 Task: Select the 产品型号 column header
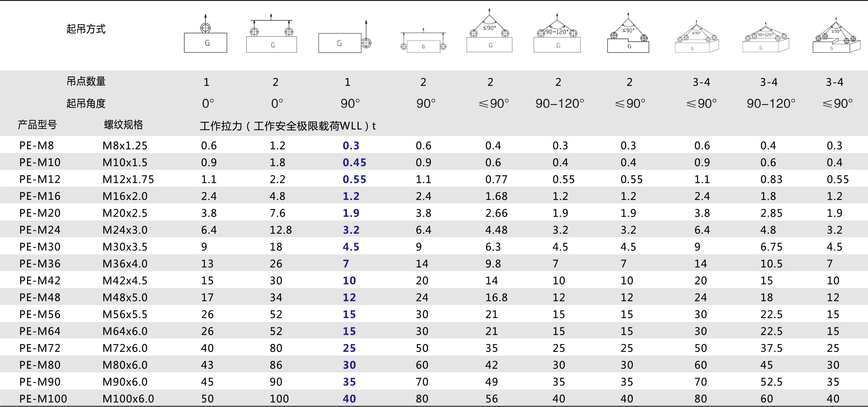click(37, 125)
